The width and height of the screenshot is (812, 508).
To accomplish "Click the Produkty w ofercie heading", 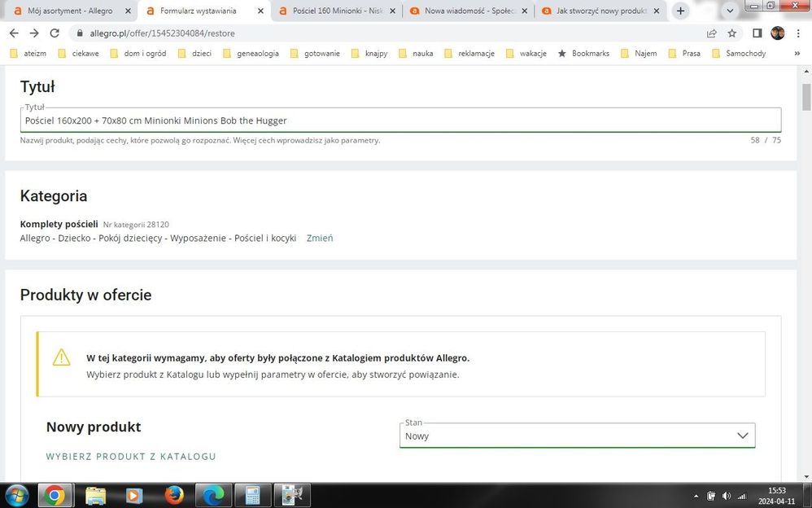I will click(86, 295).
